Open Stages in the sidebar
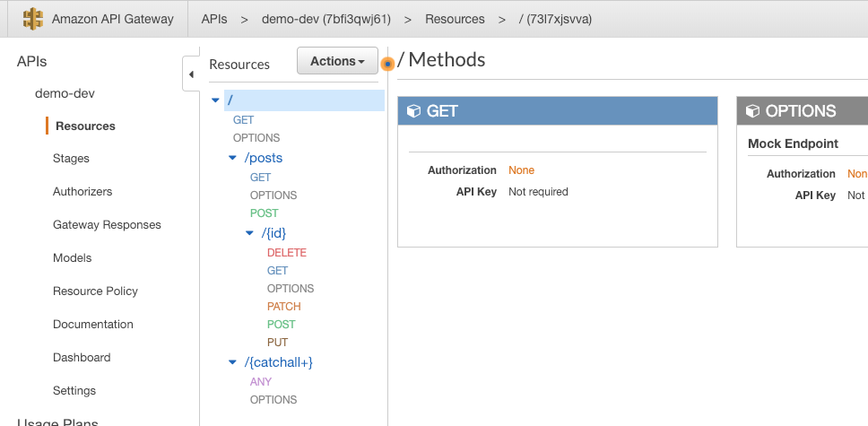868x426 pixels. pyautogui.click(x=71, y=159)
